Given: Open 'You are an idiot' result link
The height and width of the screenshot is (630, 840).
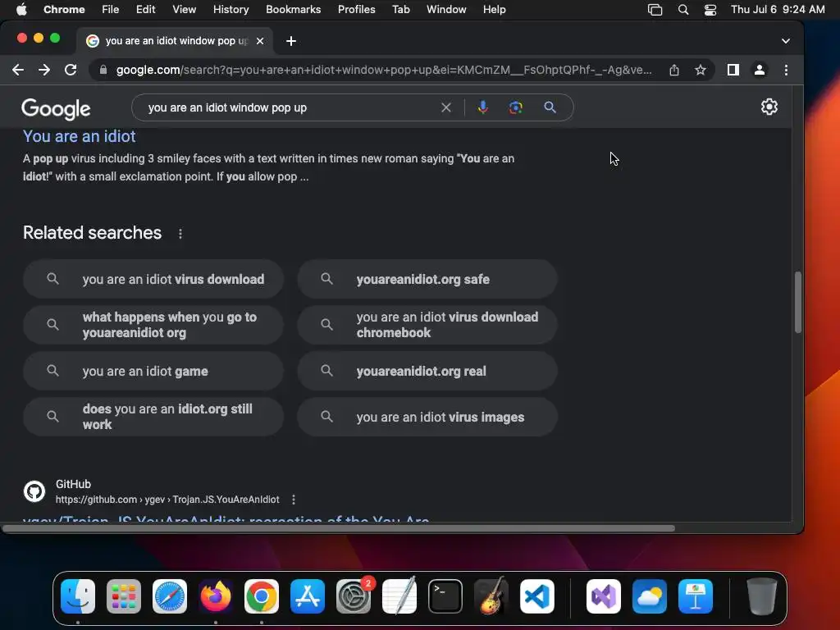Looking at the screenshot, I should click(80, 136).
